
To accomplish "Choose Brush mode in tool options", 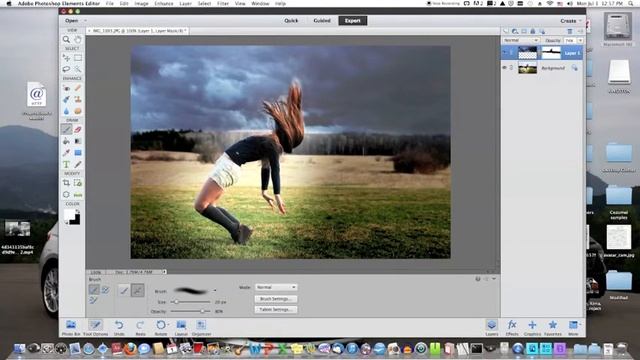I will (x=94, y=289).
